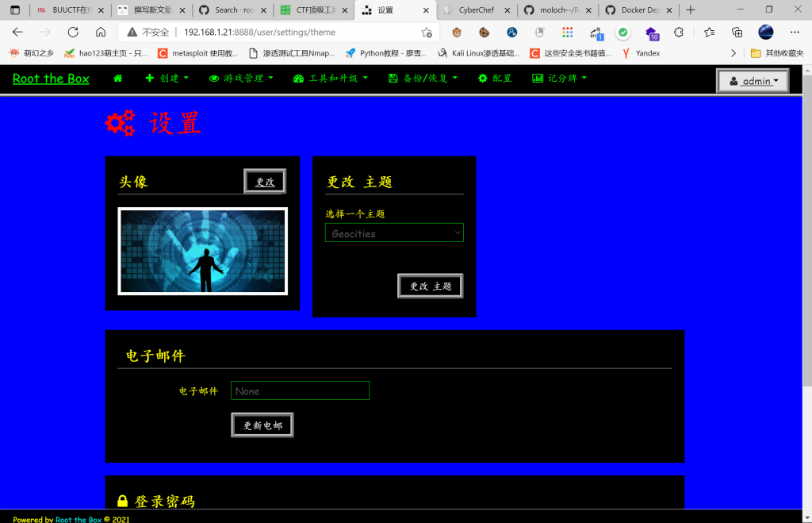Viewport: 812px width, 523px height.
Task: Click the scoreboard chart icon on 记分牌
Action: (x=538, y=78)
